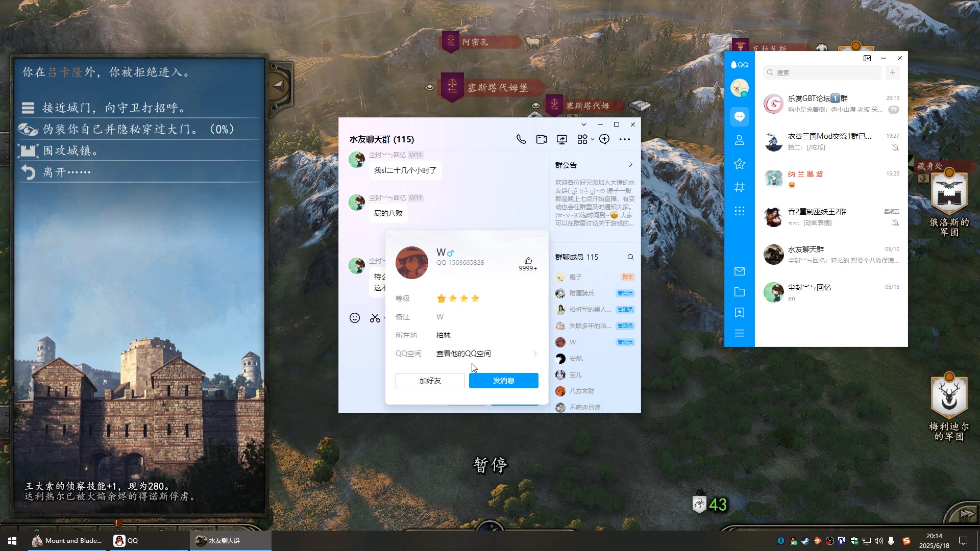Screen dimensions: 980x551
Task: Search group members with the magnifier icon
Action: (x=631, y=257)
